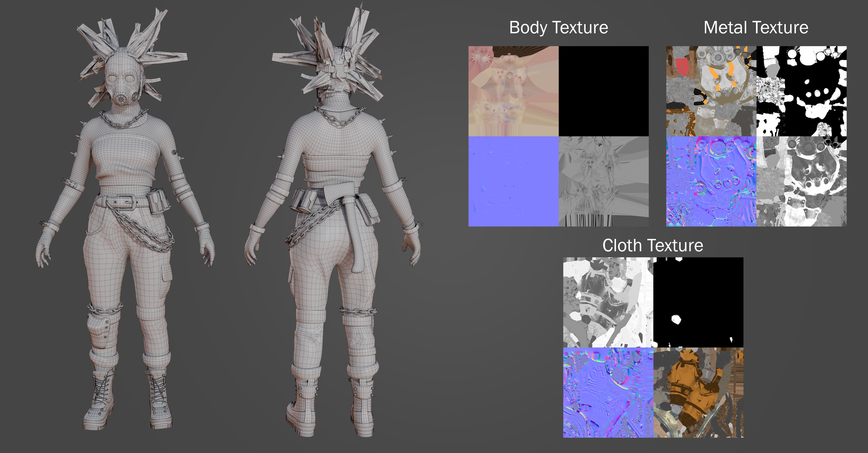Open the skin-colored Body base color map
This screenshot has height=453, width=868.
click(x=513, y=91)
